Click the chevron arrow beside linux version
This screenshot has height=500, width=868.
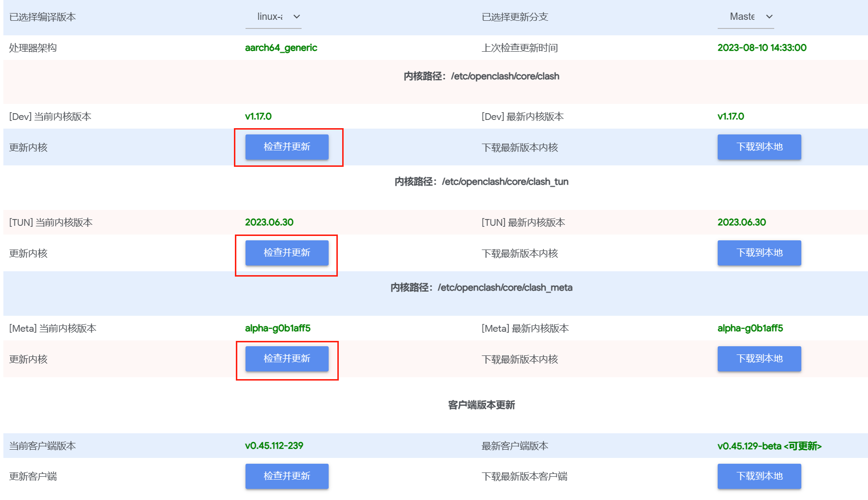(297, 16)
